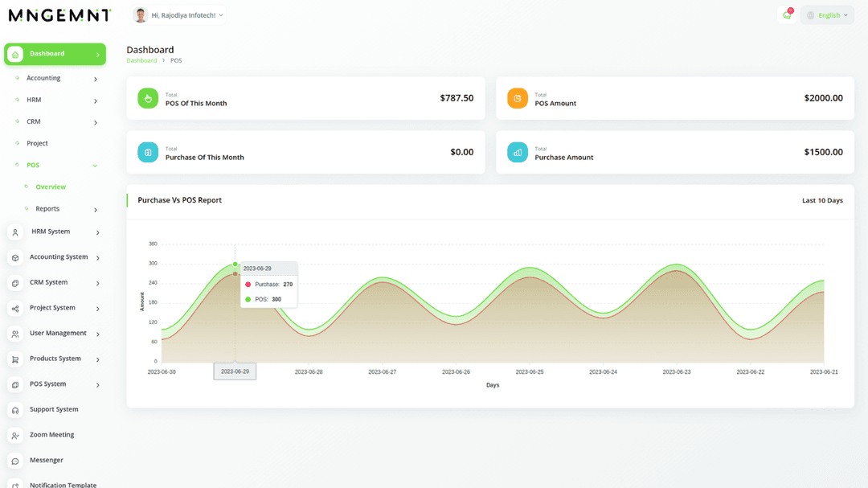Expand the CRM submenu chevron
The height and width of the screenshot is (488, 868).
[x=96, y=122]
